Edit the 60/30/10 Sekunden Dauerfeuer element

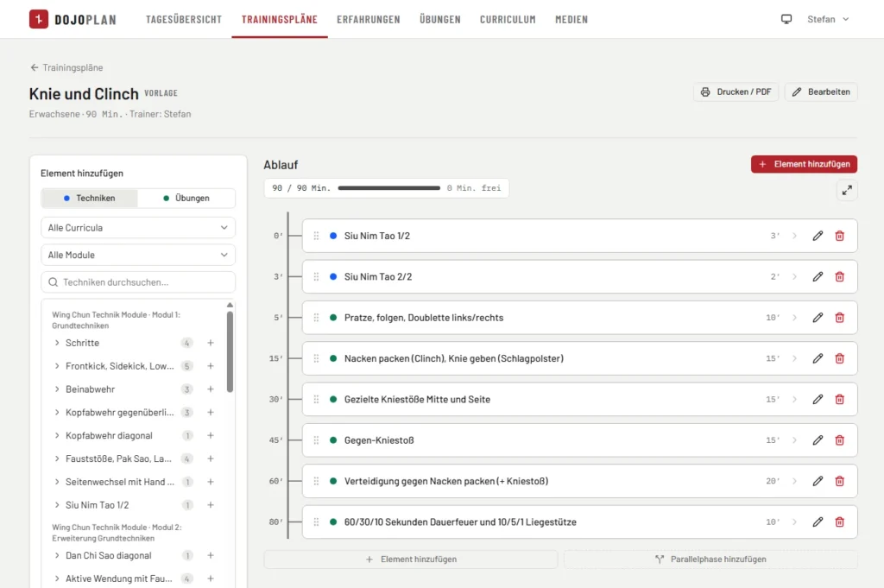[818, 522]
